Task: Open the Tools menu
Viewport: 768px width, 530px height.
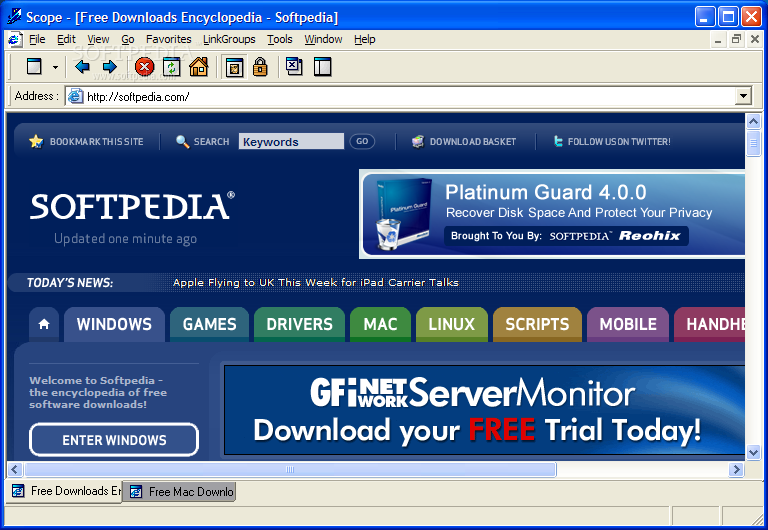Action: (280, 39)
